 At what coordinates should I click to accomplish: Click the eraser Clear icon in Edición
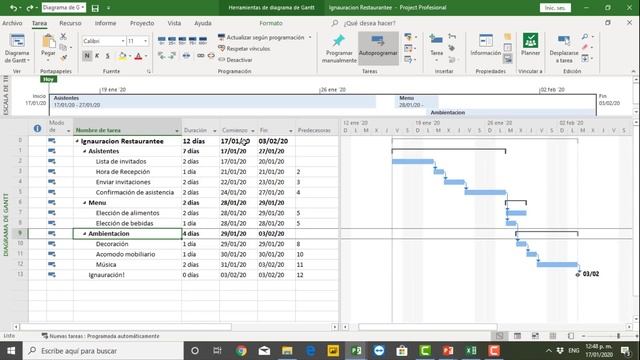(x=585, y=47)
